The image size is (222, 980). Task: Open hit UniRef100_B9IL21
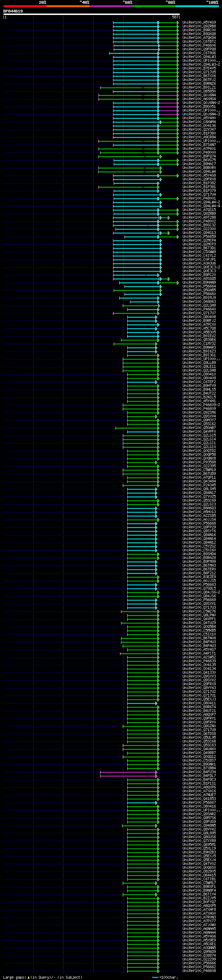click(199, 88)
